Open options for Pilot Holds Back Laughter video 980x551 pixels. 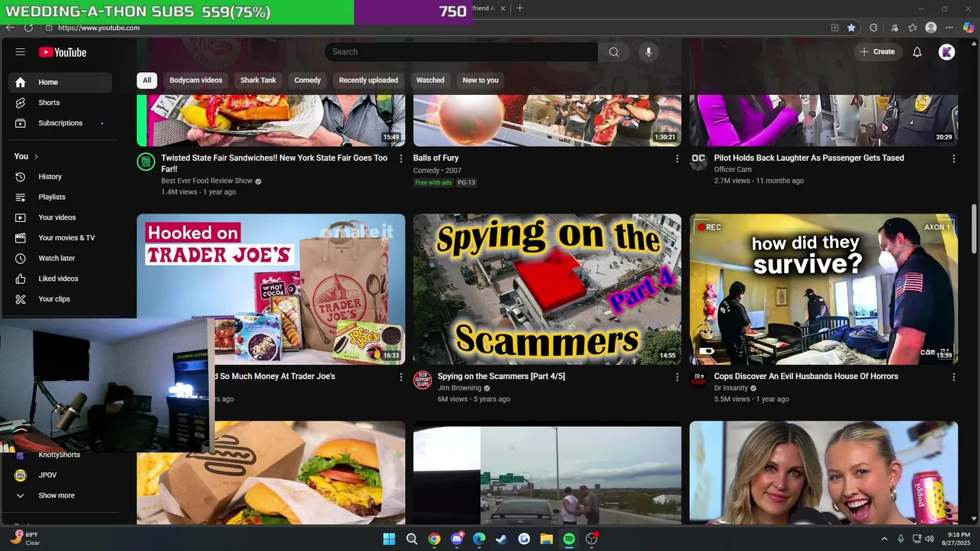(954, 158)
